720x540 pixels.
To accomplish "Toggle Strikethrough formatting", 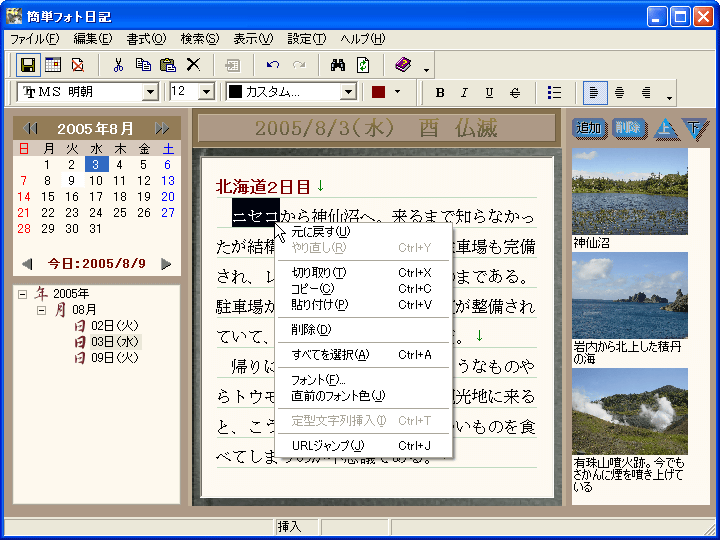I will 515,93.
